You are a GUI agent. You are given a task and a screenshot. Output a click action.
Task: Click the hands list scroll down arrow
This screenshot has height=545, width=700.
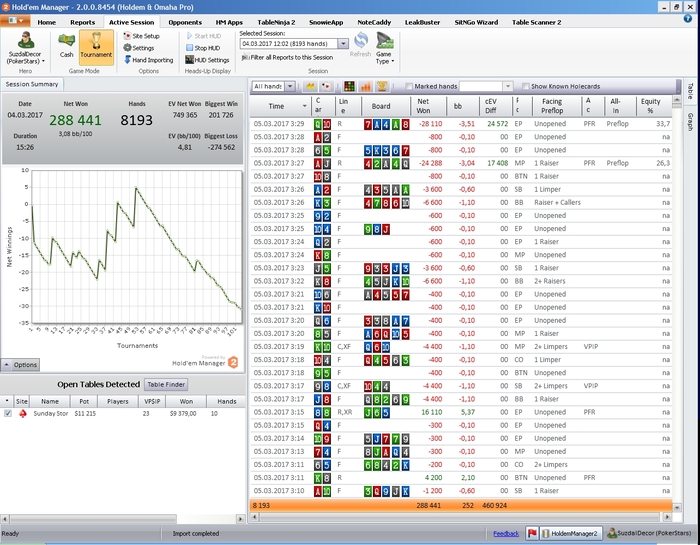pyautogui.click(x=677, y=508)
